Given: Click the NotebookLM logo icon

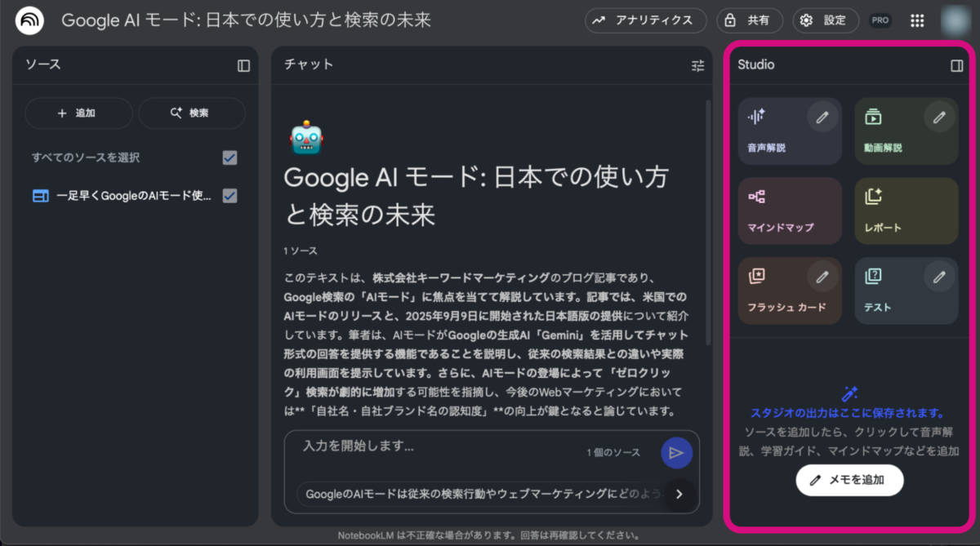Looking at the screenshot, I should tap(30, 20).
